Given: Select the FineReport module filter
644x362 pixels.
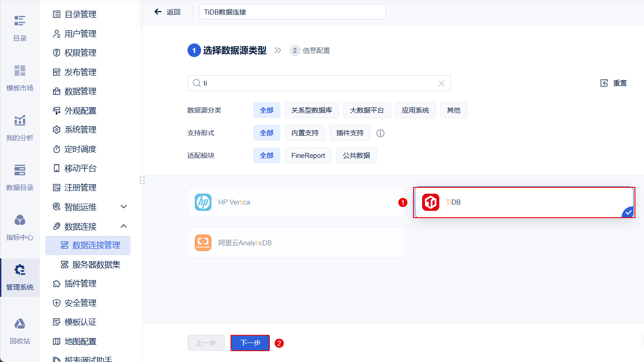Looking at the screenshot, I should (x=308, y=156).
